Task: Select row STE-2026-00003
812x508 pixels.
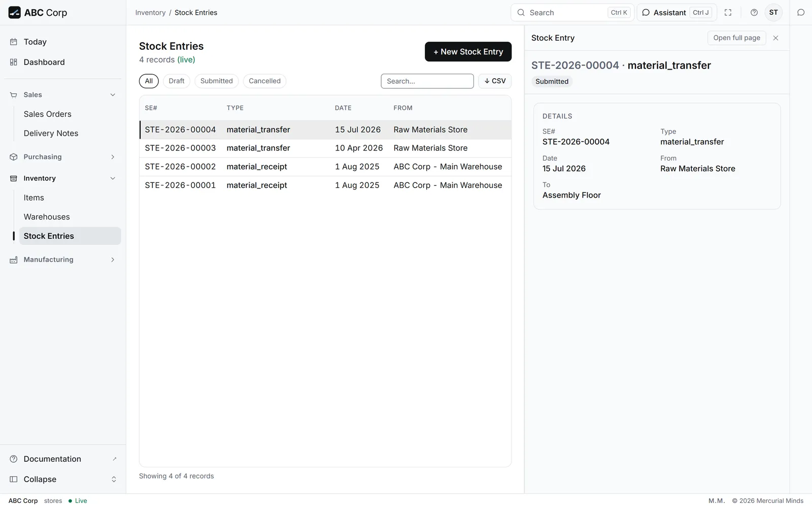Action: [325, 148]
